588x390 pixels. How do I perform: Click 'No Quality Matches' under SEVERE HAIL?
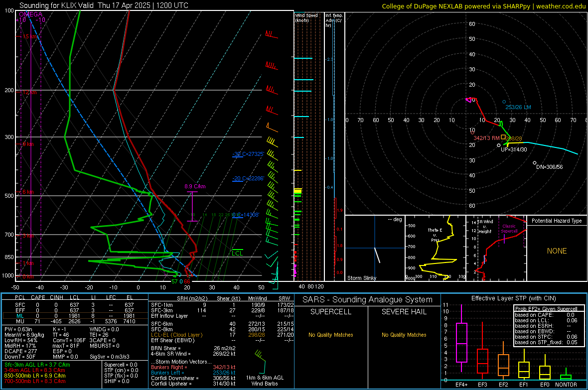coord(404,335)
